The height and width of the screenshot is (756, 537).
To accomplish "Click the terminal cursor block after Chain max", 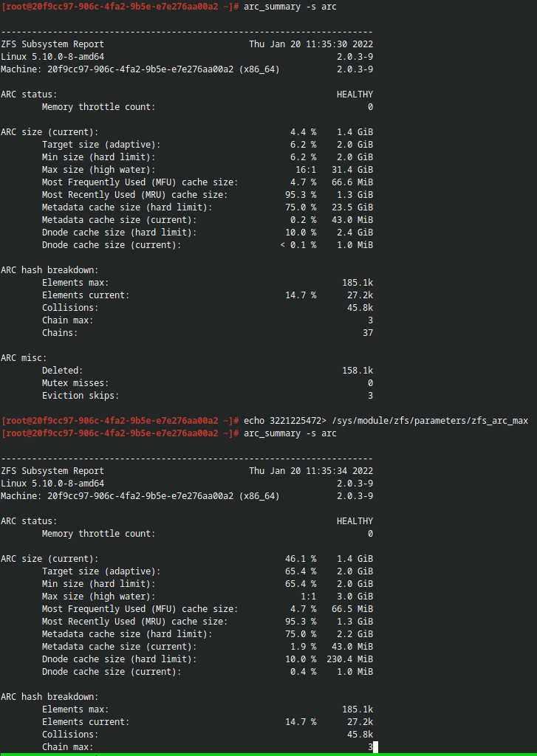I will coord(375,747).
